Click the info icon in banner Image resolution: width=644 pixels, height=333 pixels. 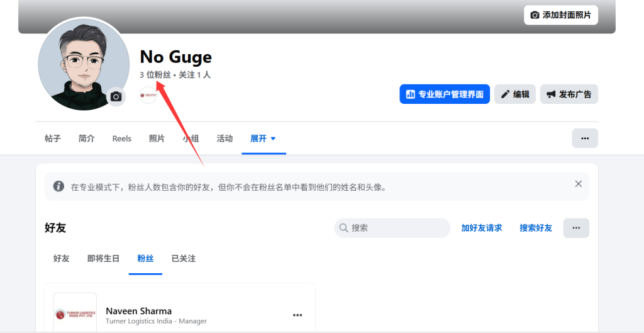[x=58, y=186]
